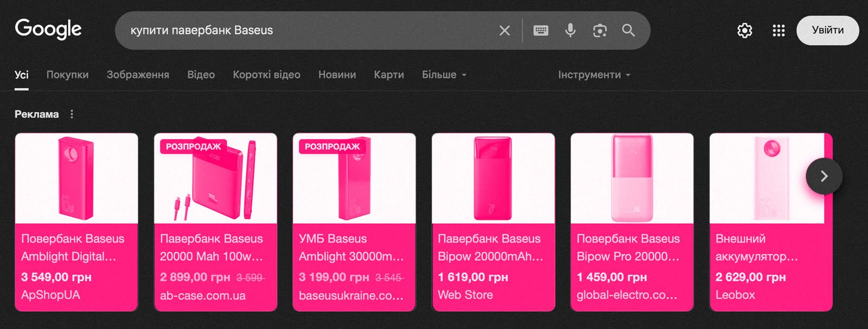Click the Увійти sign-in button

coord(828,30)
